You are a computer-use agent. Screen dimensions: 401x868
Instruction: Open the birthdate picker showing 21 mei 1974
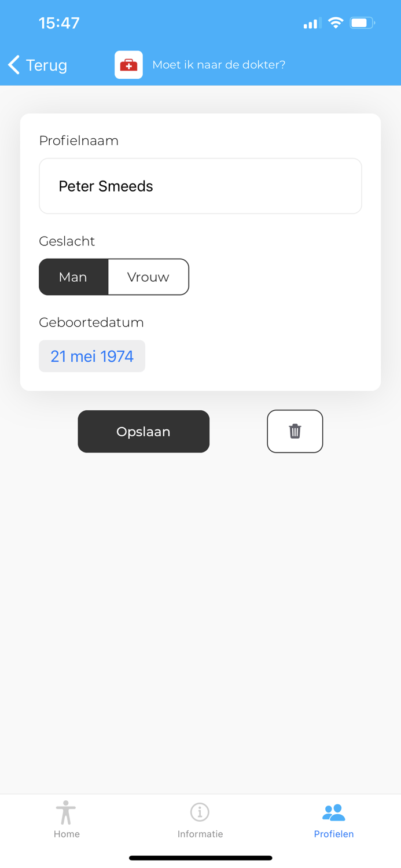coord(91,356)
